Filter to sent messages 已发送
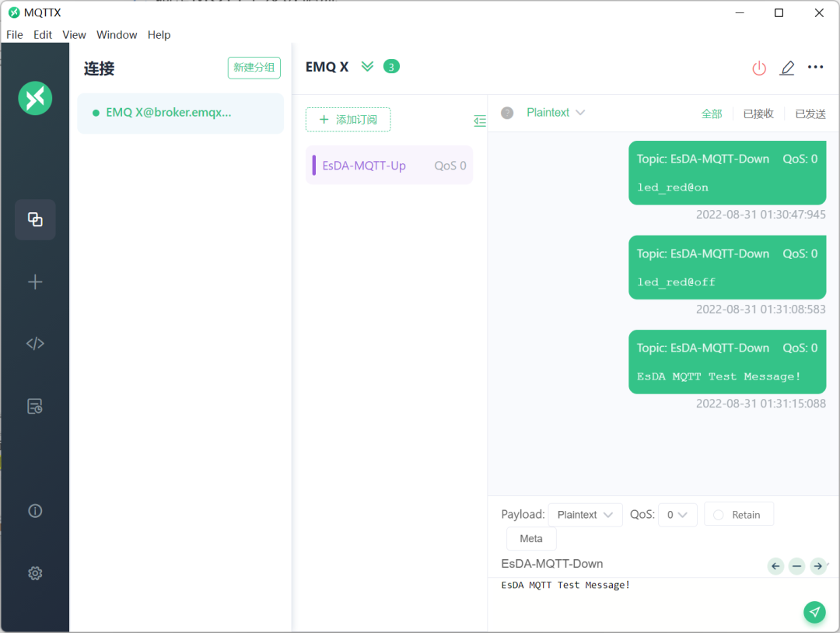This screenshot has width=840, height=633. tap(810, 114)
